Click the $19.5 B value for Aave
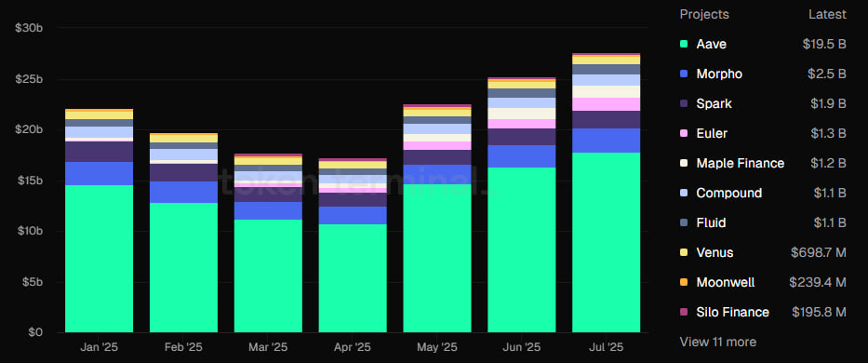 (x=824, y=45)
